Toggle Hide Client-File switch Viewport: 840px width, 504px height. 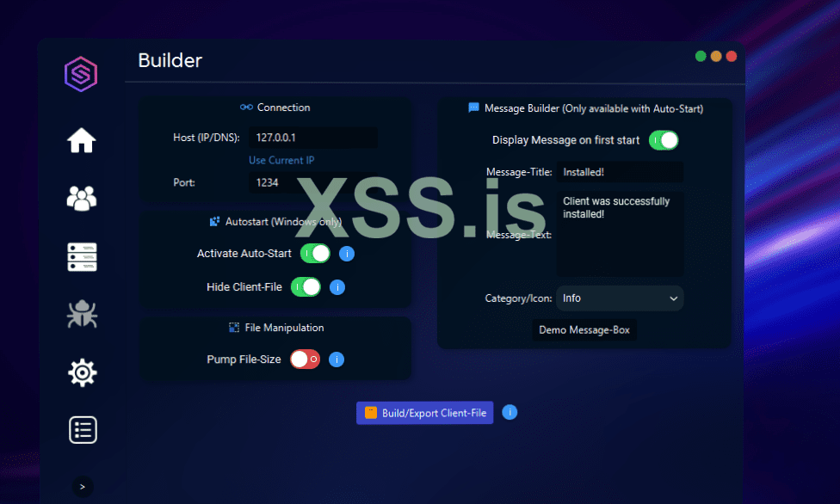pos(306,287)
